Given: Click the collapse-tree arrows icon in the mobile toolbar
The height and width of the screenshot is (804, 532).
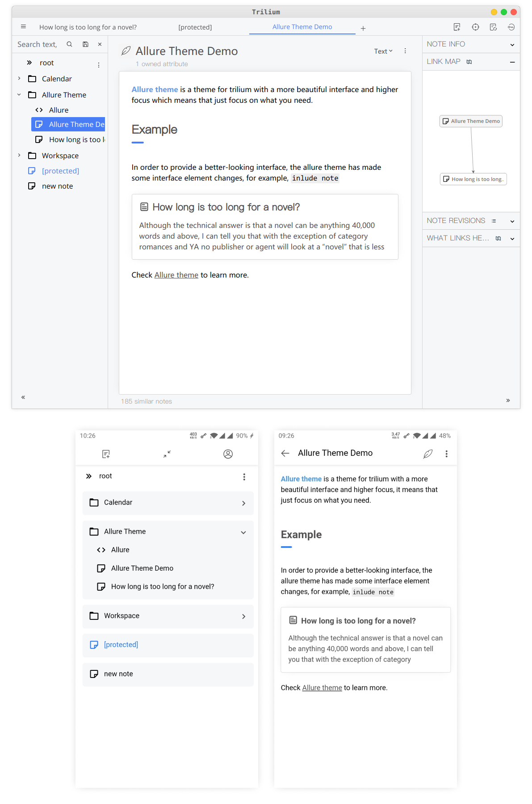Looking at the screenshot, I should [167, 454].
